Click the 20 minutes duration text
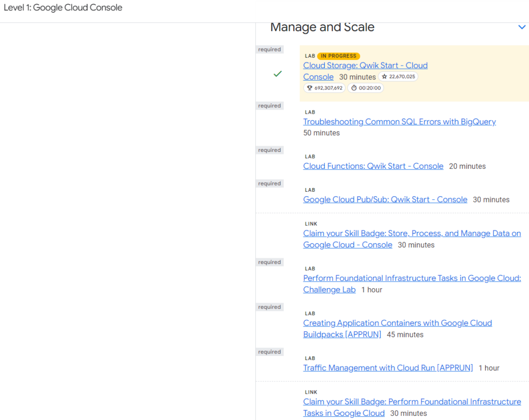The width and height of the screenshot is (529, 420). tap(467, 166)
